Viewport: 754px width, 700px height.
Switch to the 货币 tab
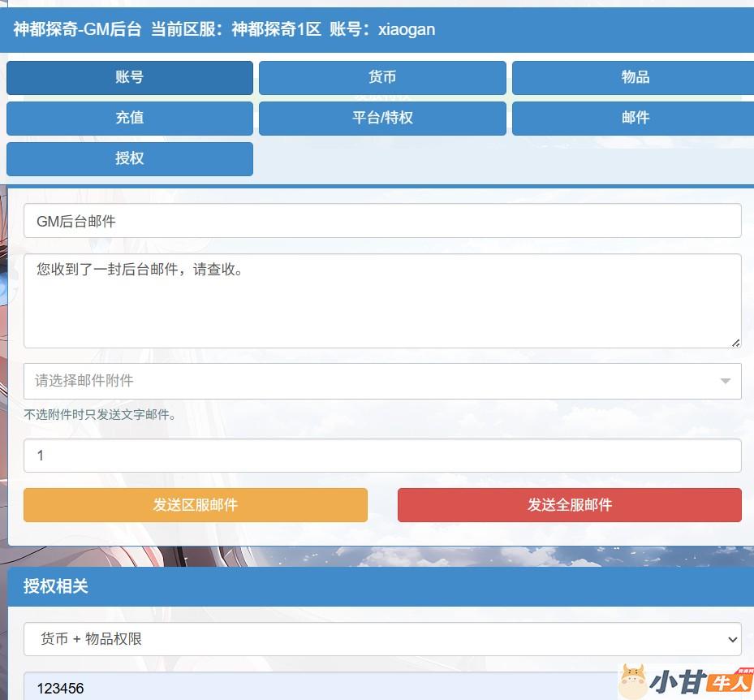382,77
